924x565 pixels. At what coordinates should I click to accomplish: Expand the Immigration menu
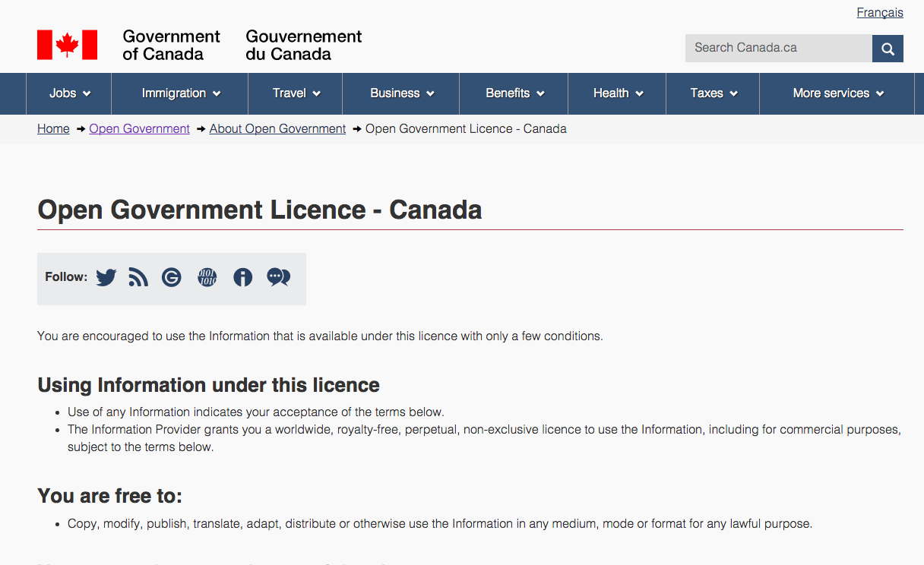tap(180, 93)
